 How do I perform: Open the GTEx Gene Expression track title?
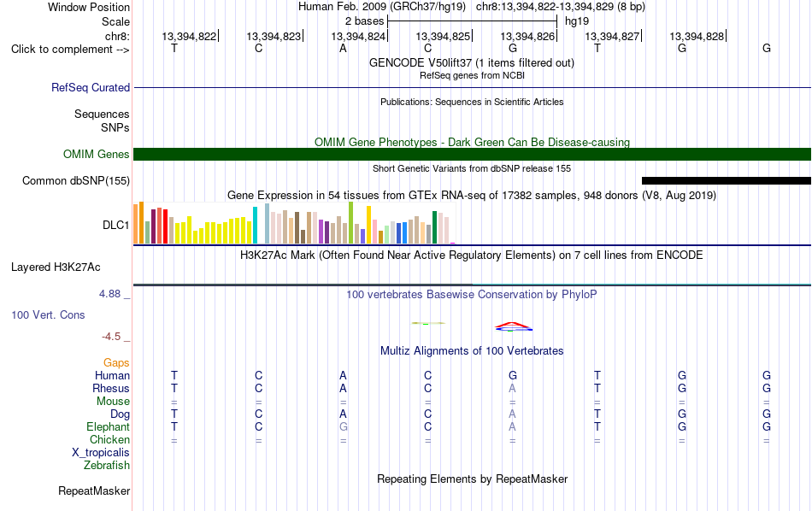coord(472,195)
